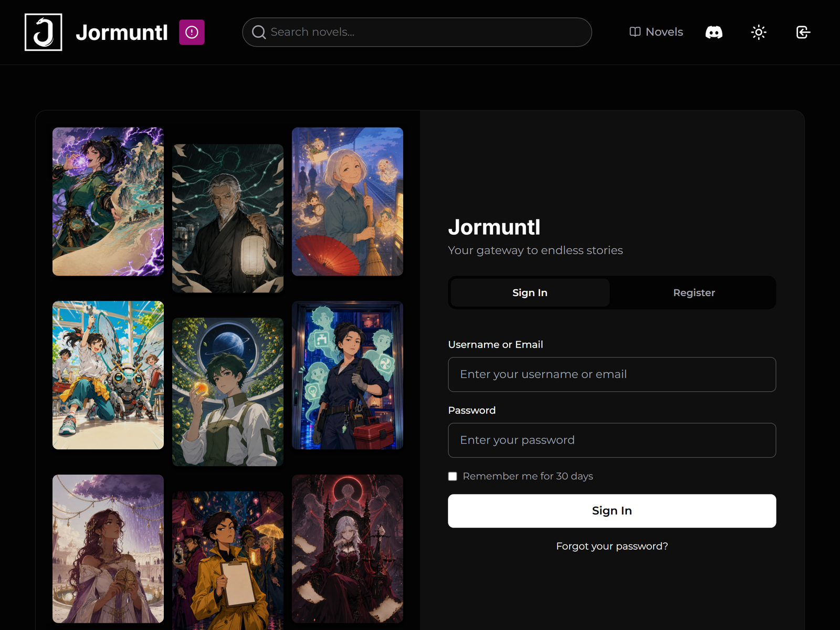Open the plumber with ghost figures cover
Viewport: 840px width, 630px height.
pyautogui.click(x=348, y=375)
